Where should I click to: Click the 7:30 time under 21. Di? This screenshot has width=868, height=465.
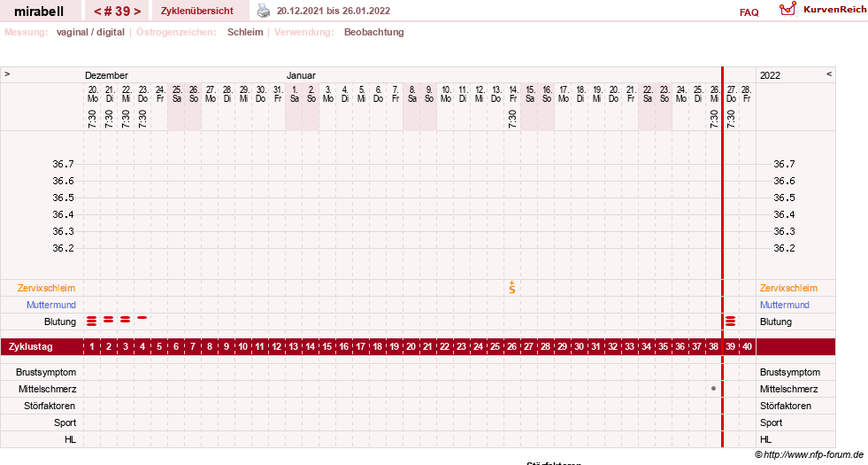(x=109, y=119)
